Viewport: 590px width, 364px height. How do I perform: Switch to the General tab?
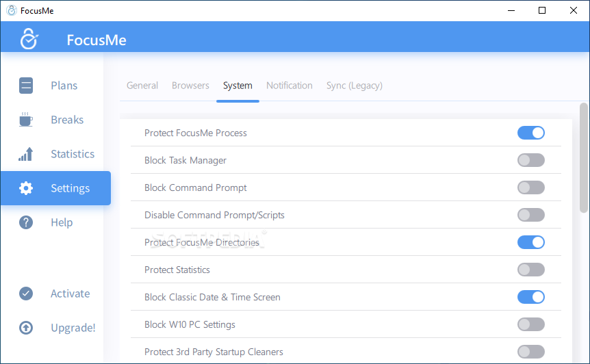142,86
